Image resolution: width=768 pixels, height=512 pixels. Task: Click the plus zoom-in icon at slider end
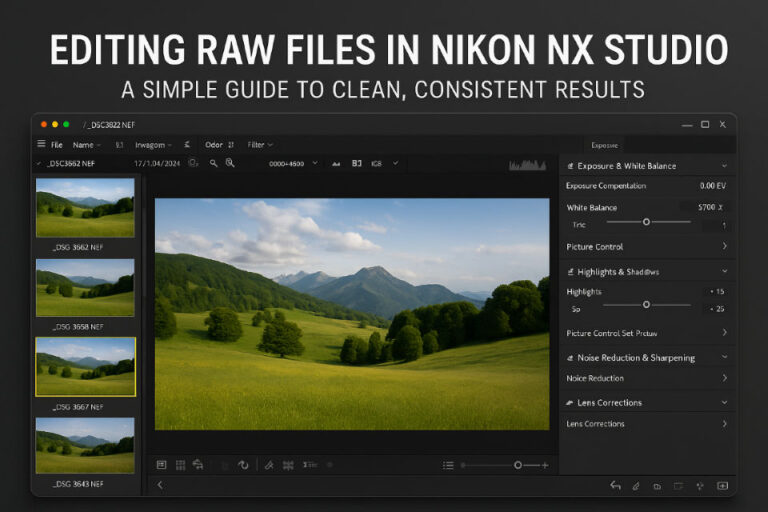click(x=545, y=465)
